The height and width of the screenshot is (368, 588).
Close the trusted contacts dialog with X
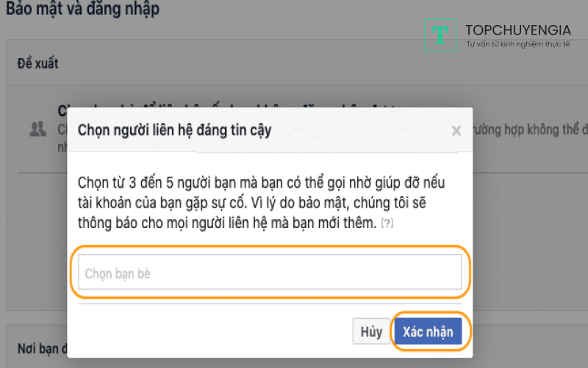point(456,131)
